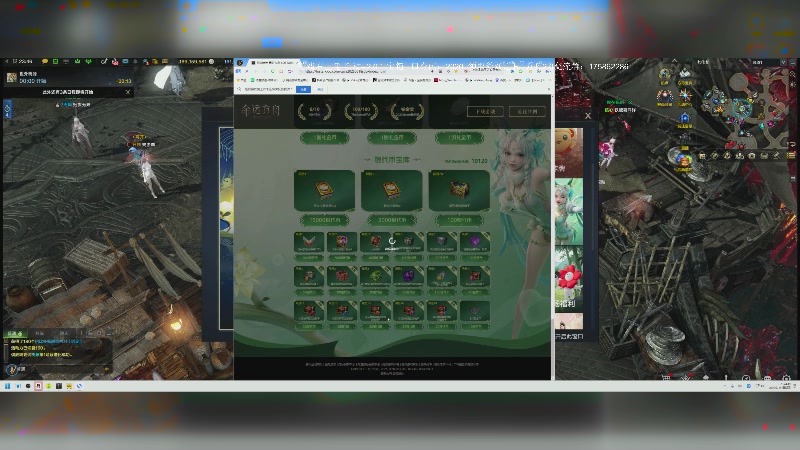Click the outlined header button beside the laurel badges
The width and height of the screenshot is (800, 450).
[485, 111]
